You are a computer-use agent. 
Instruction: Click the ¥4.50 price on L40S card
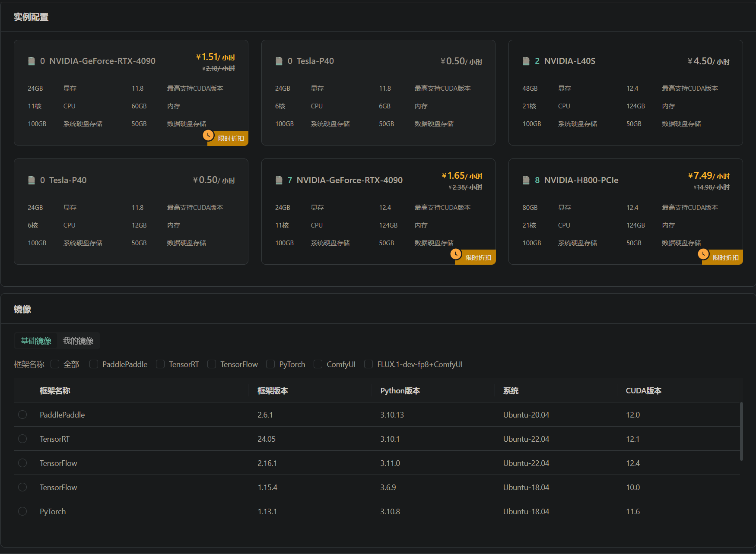[x=708, y=61]
